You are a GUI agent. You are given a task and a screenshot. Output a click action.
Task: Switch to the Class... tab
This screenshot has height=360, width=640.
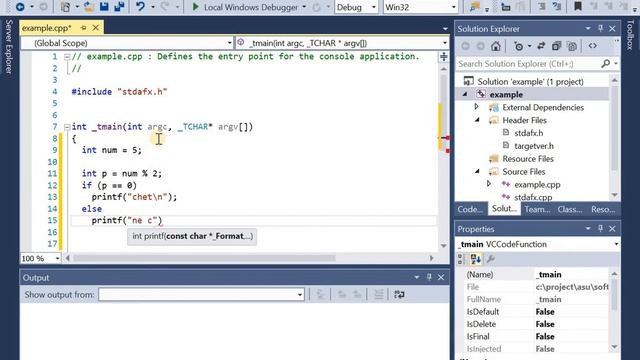570,209
